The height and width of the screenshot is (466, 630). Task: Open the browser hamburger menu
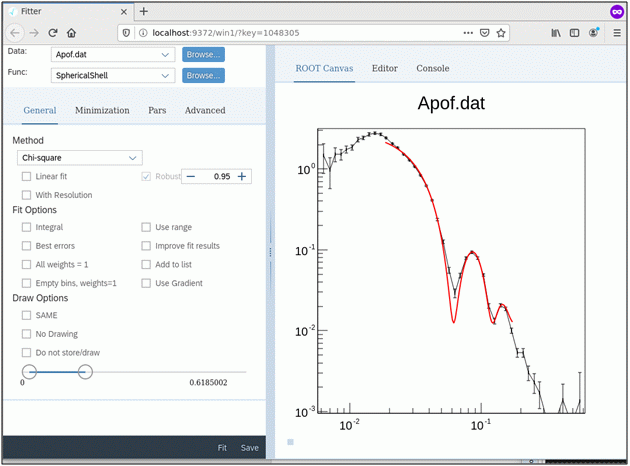[x=617, y=33]
